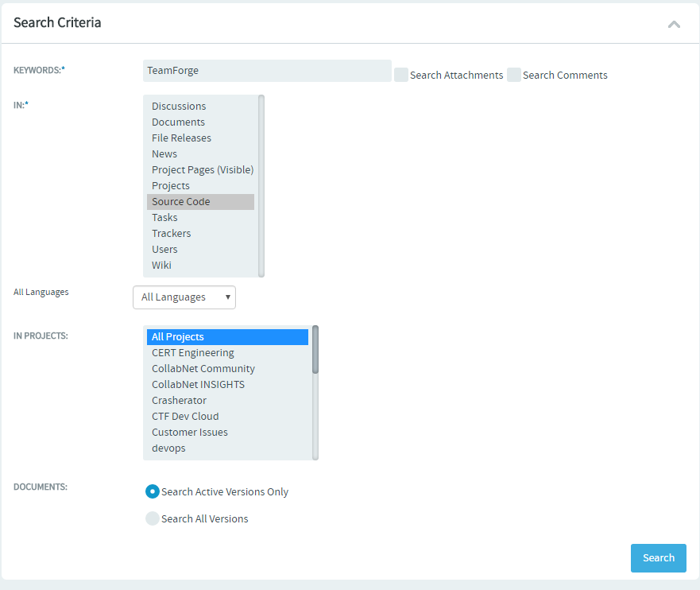Select Discussions in the In list
700x590 pixels.
[200, 107]
